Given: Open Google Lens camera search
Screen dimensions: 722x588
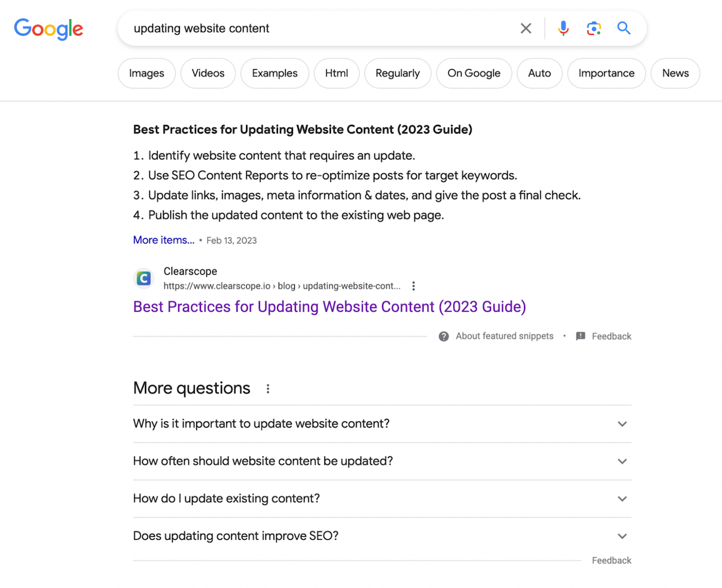Looking at the screenshot, I should pos(594,28).
